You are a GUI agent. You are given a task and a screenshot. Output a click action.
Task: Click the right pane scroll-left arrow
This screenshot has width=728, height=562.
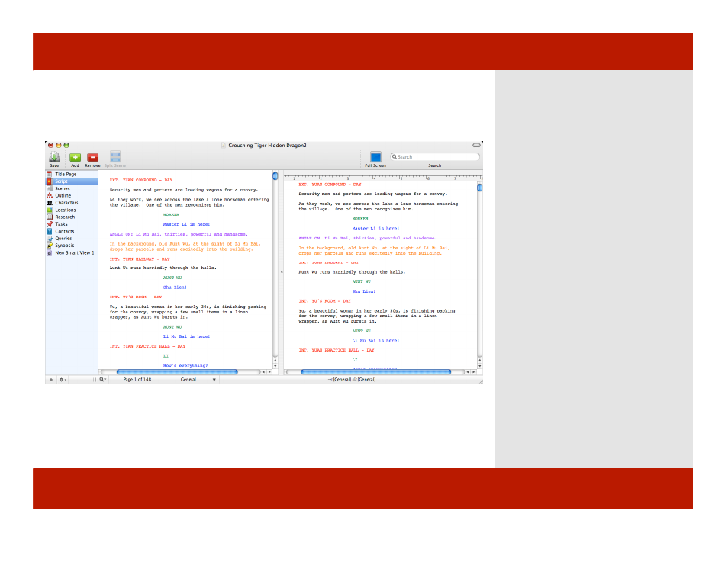468,372
